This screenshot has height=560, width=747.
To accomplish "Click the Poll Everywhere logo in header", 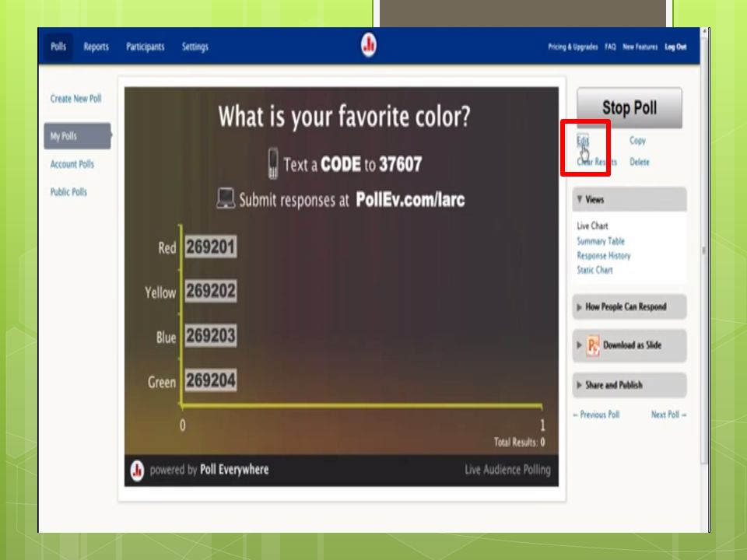I will (368, 45).
